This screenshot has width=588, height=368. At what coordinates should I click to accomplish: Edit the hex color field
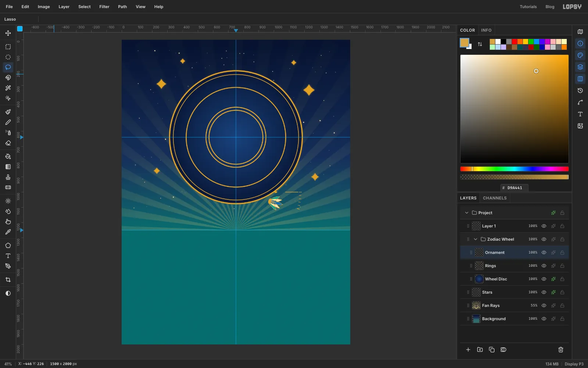click(x=514, y=188)
